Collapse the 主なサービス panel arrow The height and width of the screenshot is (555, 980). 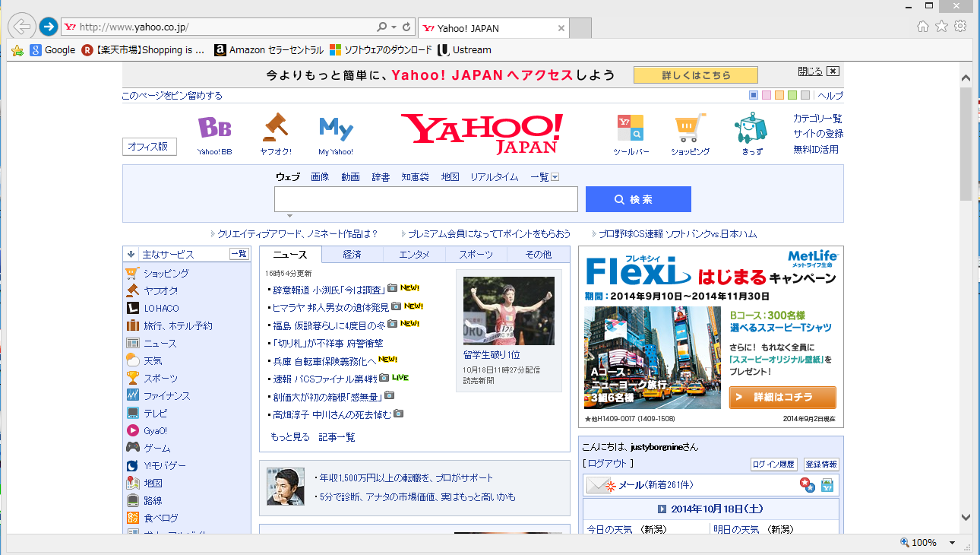[x=131, y=255]
